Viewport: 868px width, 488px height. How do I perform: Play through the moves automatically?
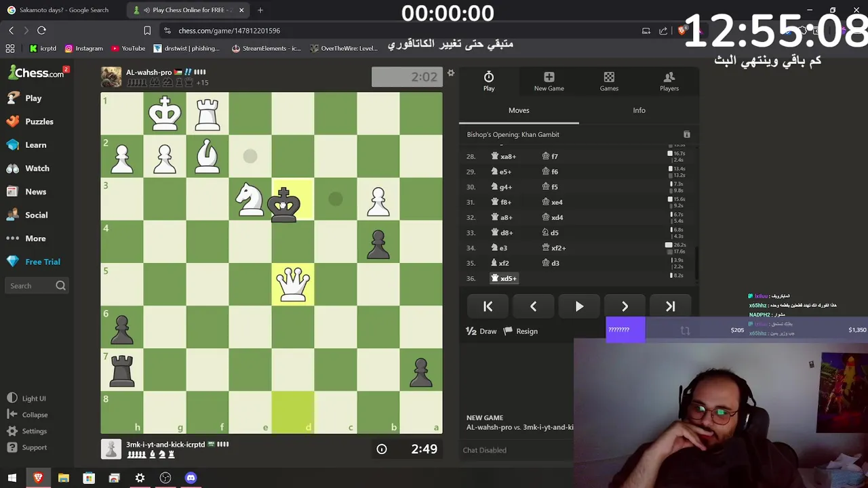(x=579, y=307)
